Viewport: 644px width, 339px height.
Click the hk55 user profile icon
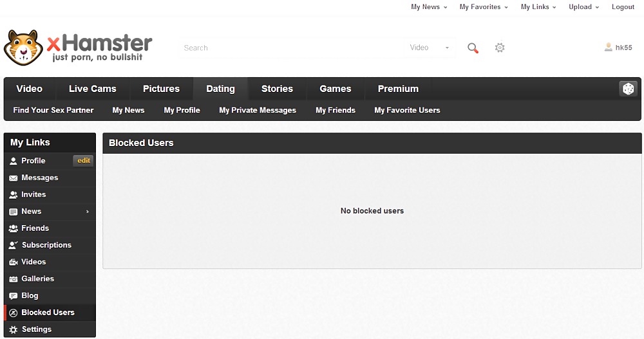tap(609, 47)
